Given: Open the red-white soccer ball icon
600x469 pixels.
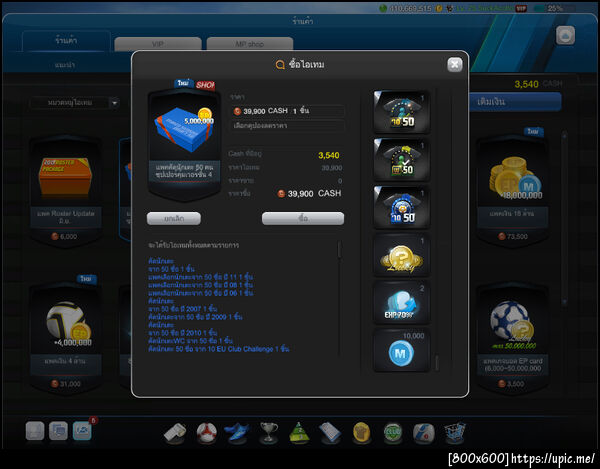Looking at the screenshot, I should pyautogui.click(x=207, y=433).
